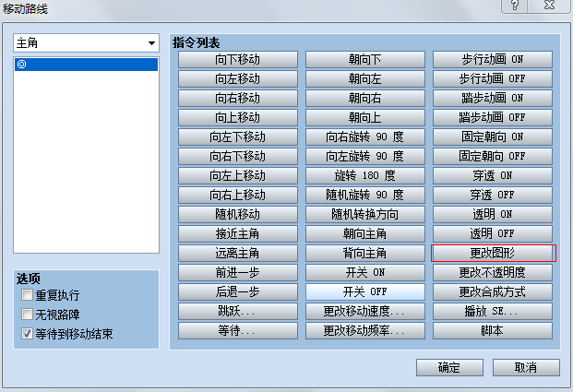573x392 pixels.
Task: Add 向右旋转 90 度 command
Action: click(x=365, y=137)
